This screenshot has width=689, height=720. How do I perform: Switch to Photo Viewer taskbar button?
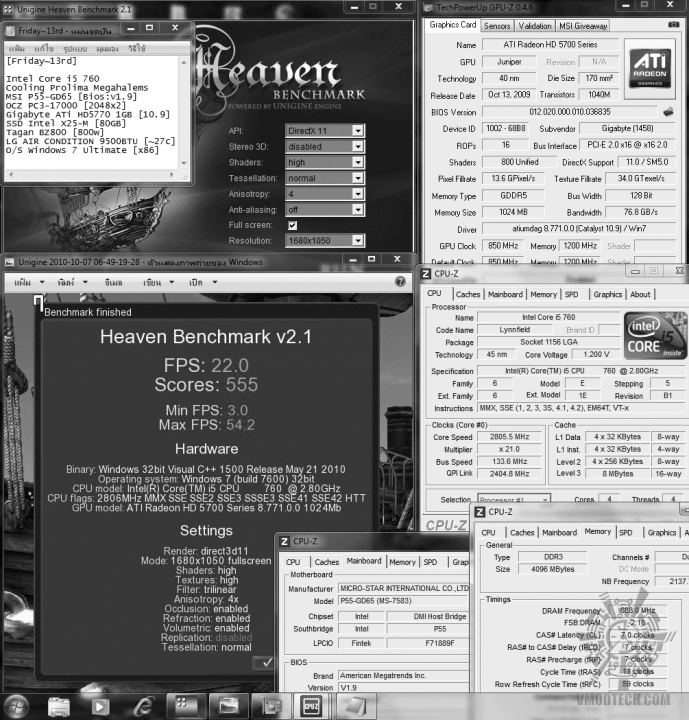point(229,706)
